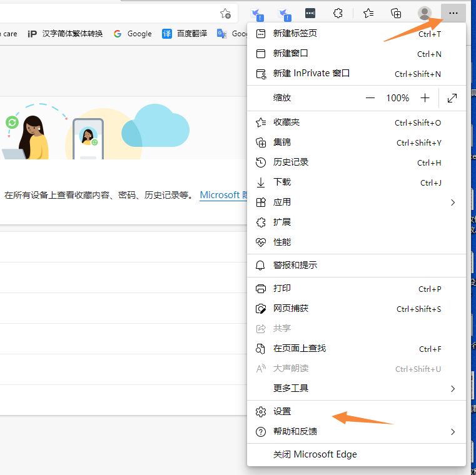Select 新建标签页 from the menu

pyautogui.click(x=357, y=34)
